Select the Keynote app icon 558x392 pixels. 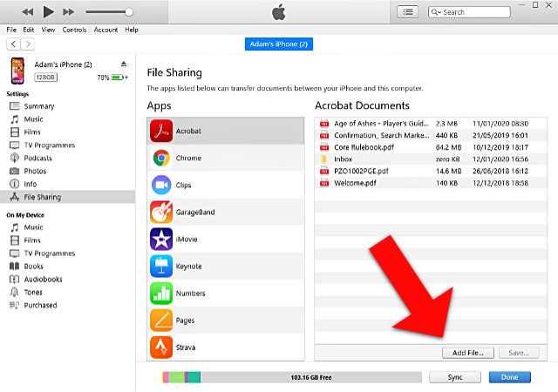pos(161,266)
